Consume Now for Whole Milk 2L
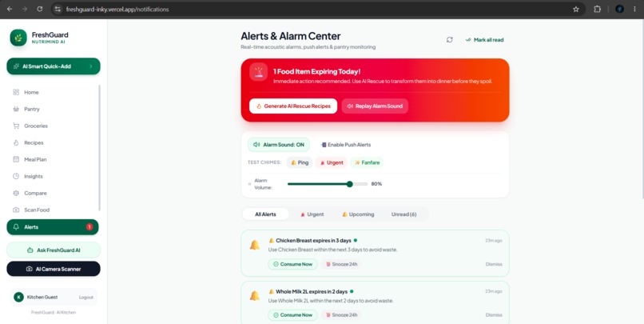The height and width of the screenshot is (324, 644). tap(293, 315)
